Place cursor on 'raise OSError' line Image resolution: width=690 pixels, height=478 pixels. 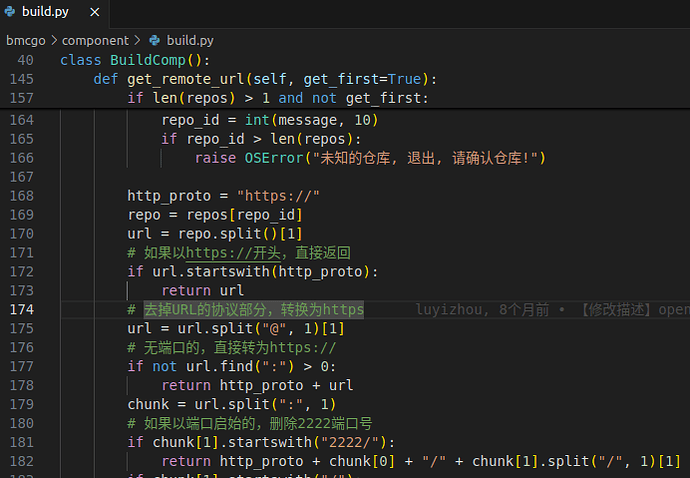point(370,158)
